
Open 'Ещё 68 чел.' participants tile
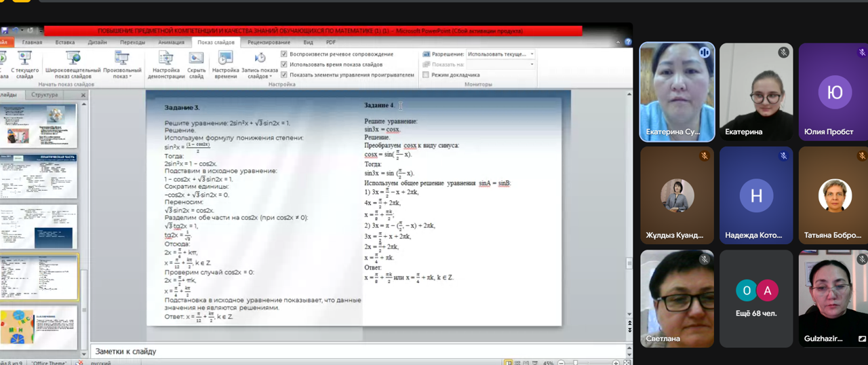pos(755,299)
